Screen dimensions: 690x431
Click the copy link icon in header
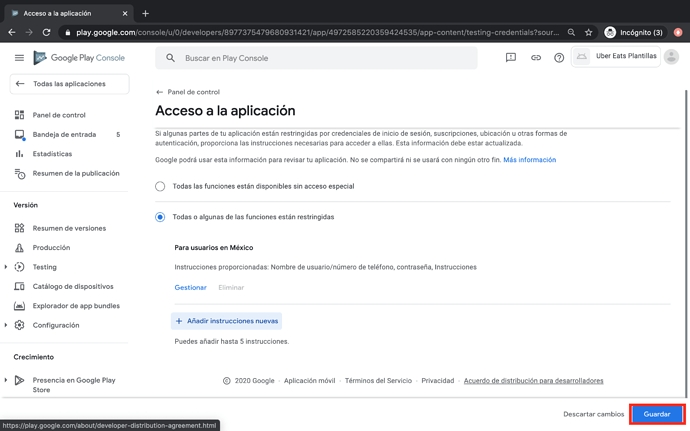[x=535, y=58]
